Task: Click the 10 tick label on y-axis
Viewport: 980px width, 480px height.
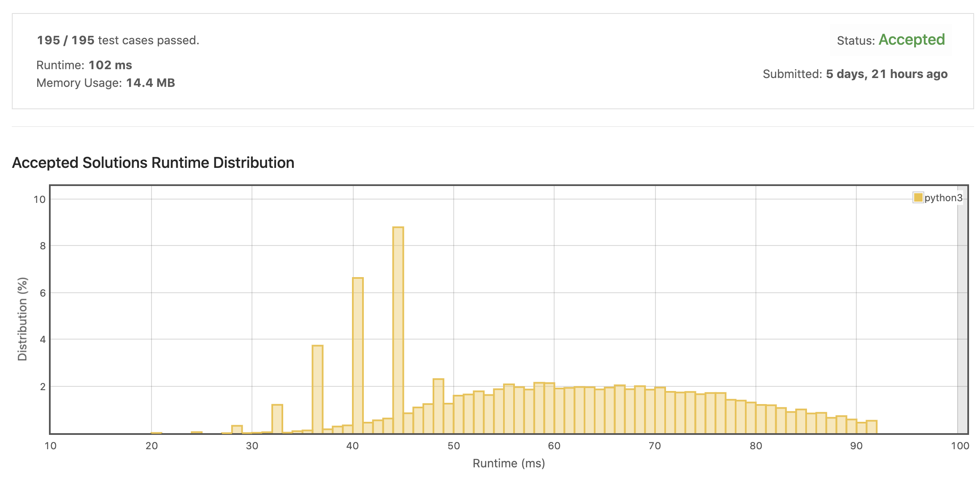Action: [39, 200]
